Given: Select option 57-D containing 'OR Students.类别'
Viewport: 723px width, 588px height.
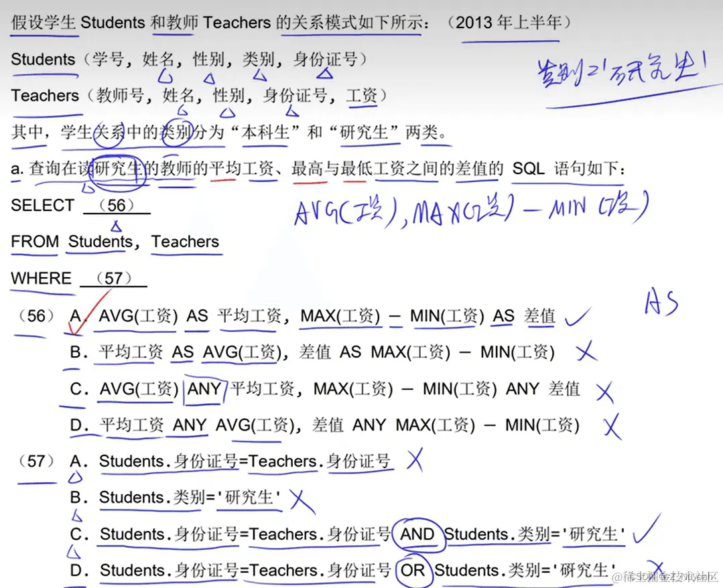Looking at the screenshot, I should coord(344,571).
